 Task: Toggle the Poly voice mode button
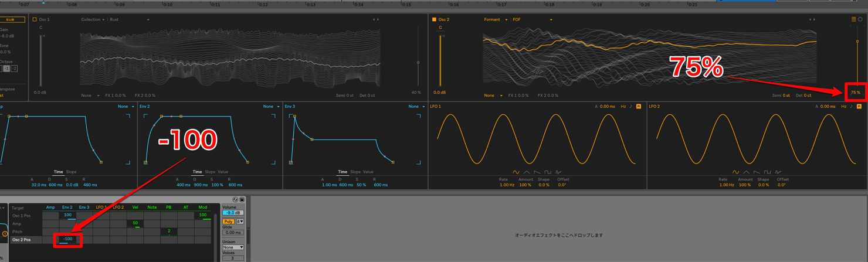(x=228, y=222)
